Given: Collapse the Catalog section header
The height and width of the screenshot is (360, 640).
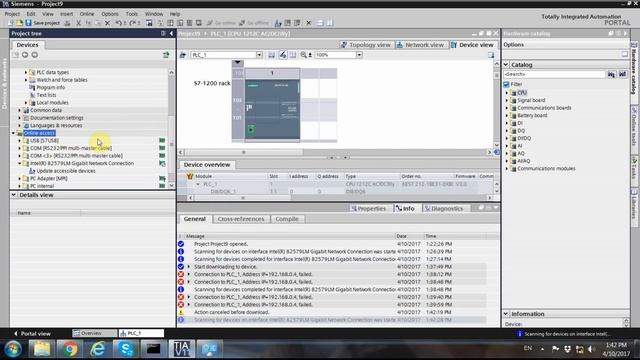Looking at the screenshot, I should pos(506,64).
